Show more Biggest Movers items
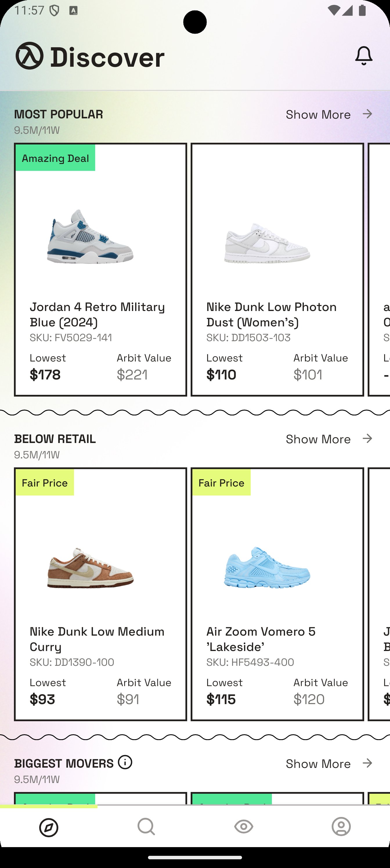Viewport: 390px width, 868px height. pos(318,764)
